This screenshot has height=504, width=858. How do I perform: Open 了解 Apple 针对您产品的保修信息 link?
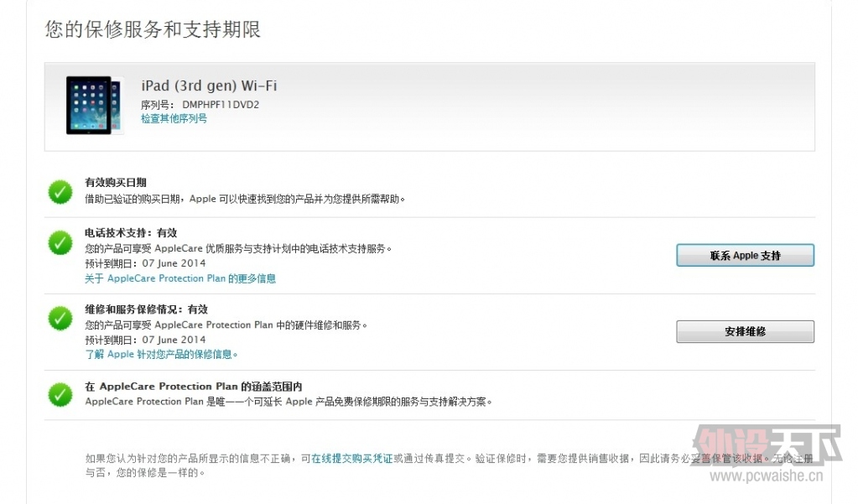tap(161, 355)
